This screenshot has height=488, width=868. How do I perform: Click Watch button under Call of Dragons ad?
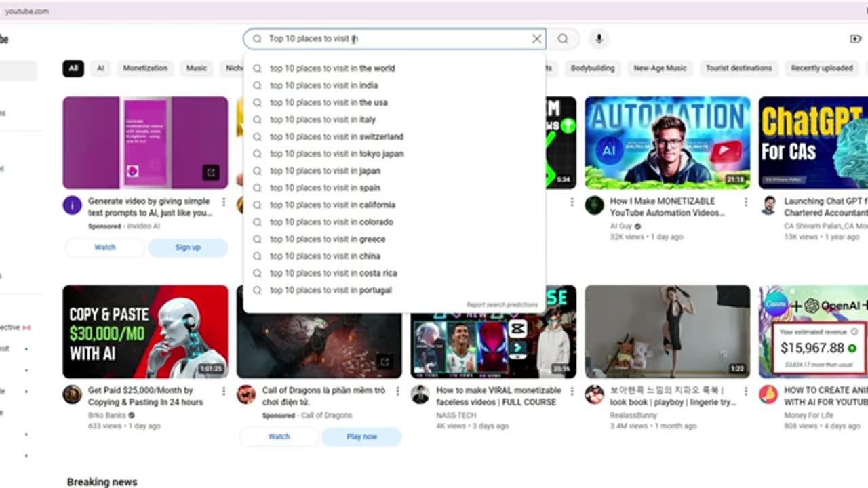tap(279, 436)
